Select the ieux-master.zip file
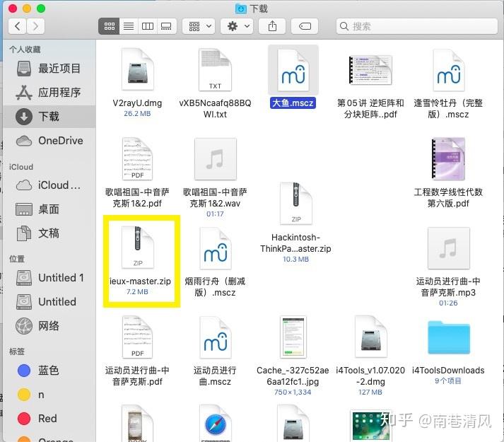Image resolution: width=504 pixels, height=442 pixels. click(x=139, y=260)
